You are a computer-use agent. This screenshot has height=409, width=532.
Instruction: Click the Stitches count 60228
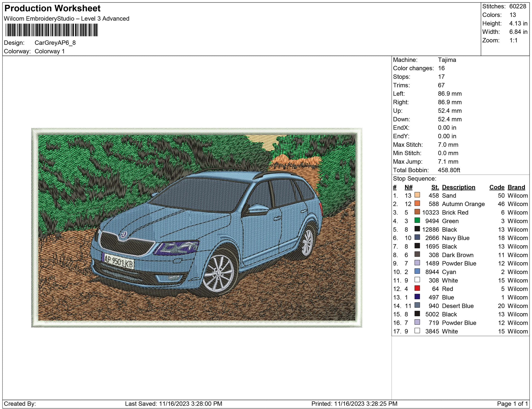coord(518,6)
